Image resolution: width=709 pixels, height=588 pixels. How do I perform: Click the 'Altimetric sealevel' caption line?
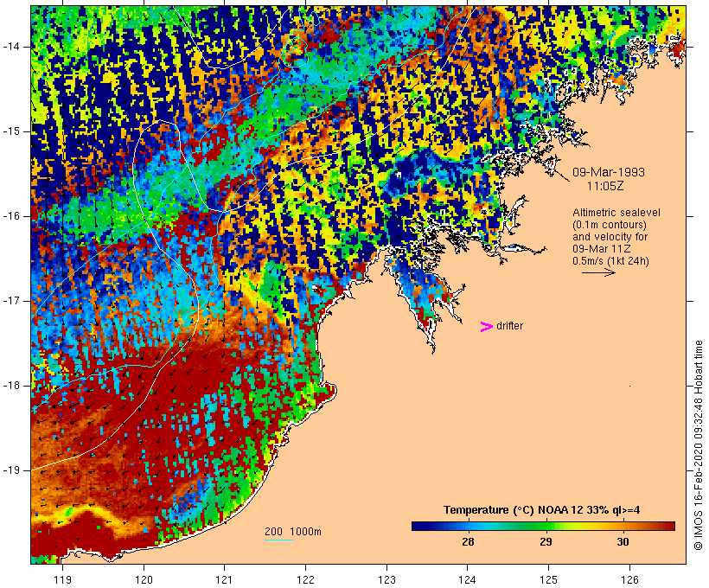point(616,213)
